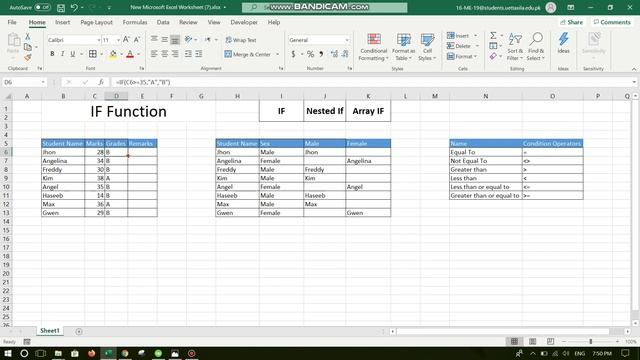Open Conditional Formatting menu
This screenshot has height=360, width=640.
(373, 47)
